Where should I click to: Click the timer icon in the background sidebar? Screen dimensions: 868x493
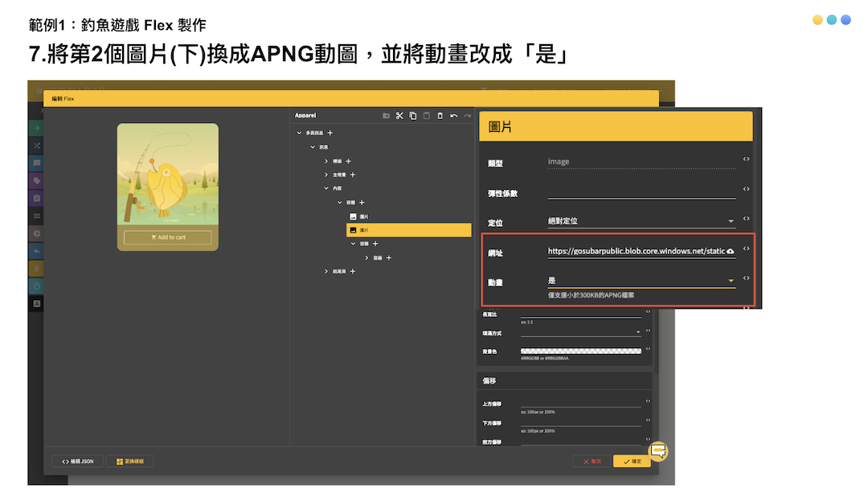36,286
